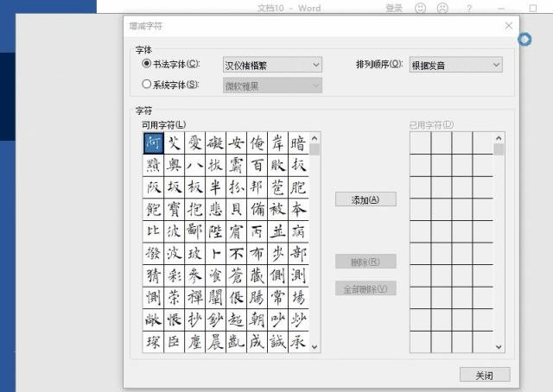
Task: Select character 超 in available list
Action: click(236, 319)
